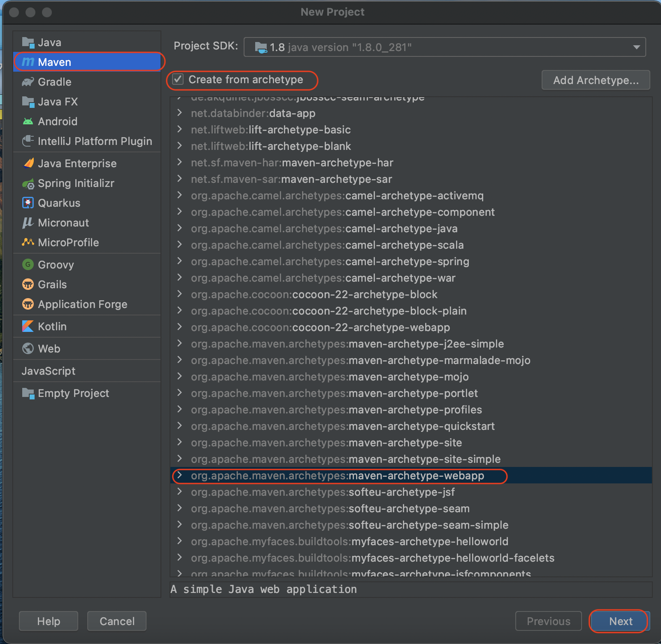Click the Cancel button
661x644 pixels.
coord(117,621)
